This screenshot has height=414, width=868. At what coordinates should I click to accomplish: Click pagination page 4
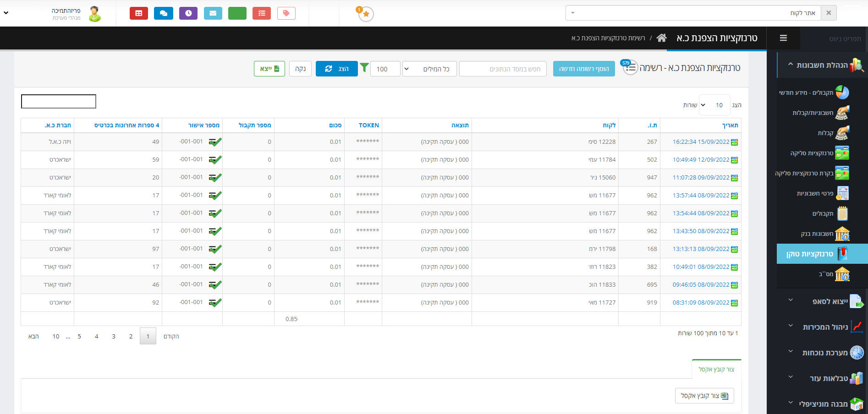[x=96, y=336]
